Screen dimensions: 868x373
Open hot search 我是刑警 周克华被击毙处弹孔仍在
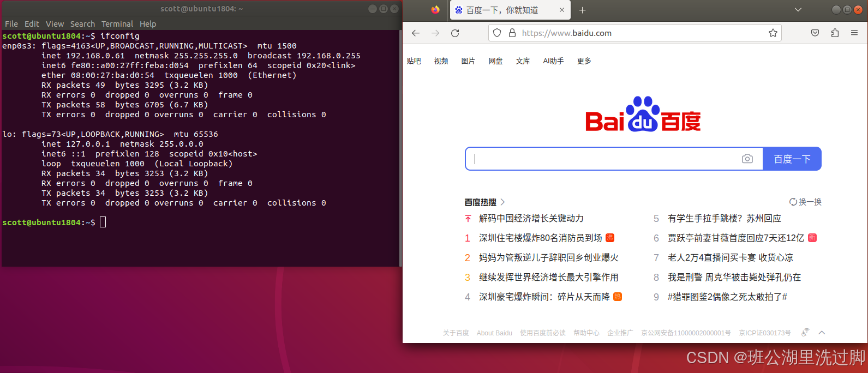pos(734,277)
